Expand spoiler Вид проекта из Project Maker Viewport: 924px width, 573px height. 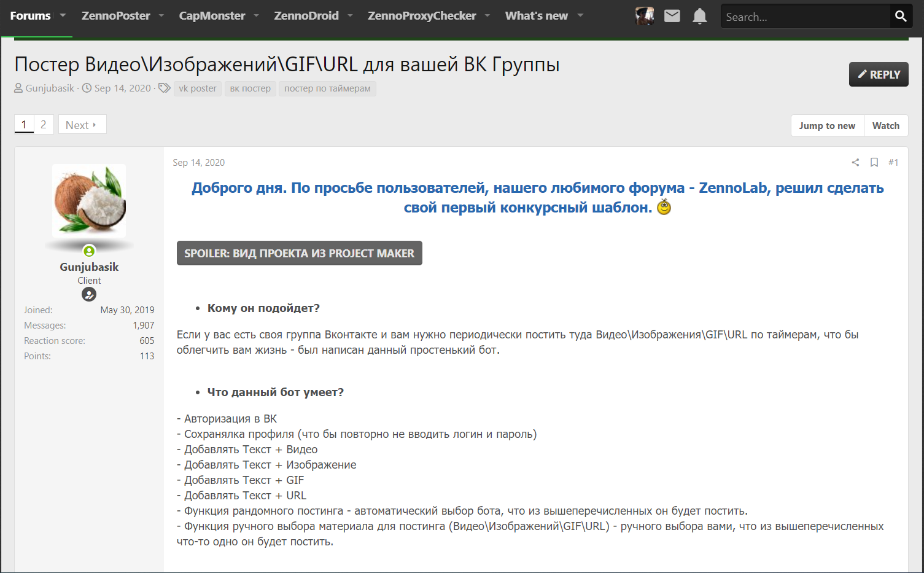pyautogui.click(x=300, y=253)
